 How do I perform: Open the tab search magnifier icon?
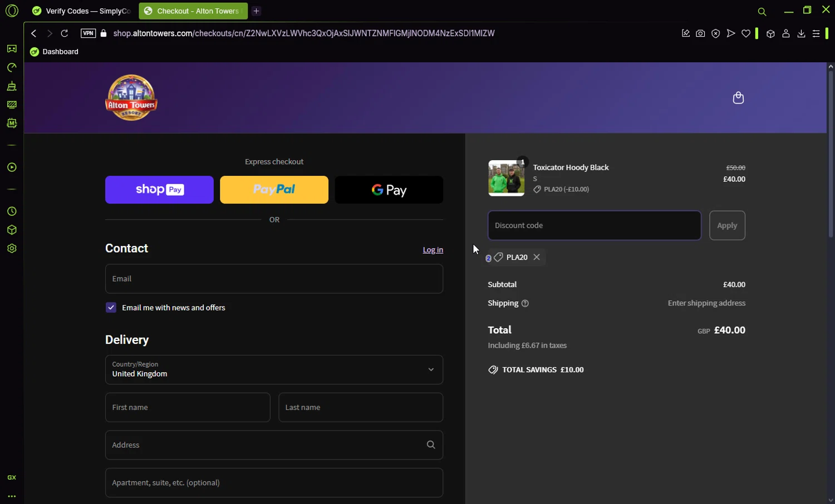pos(762,12)
